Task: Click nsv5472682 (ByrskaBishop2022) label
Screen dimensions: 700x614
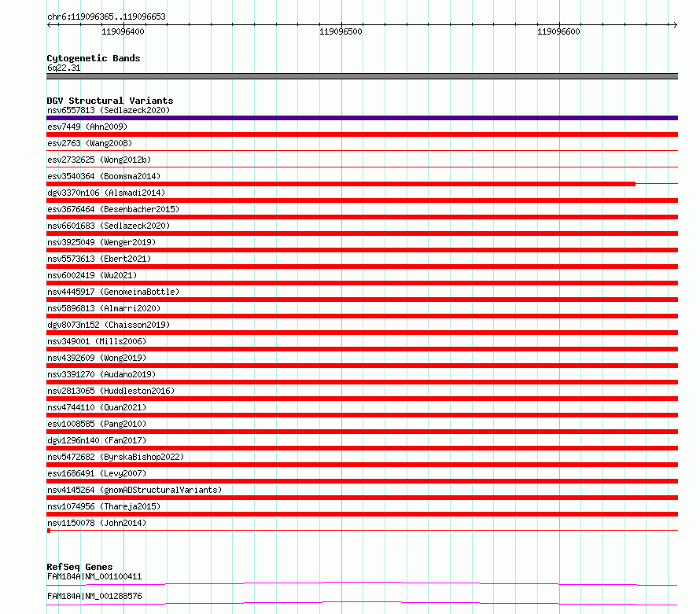Action: tap(116, 457)
